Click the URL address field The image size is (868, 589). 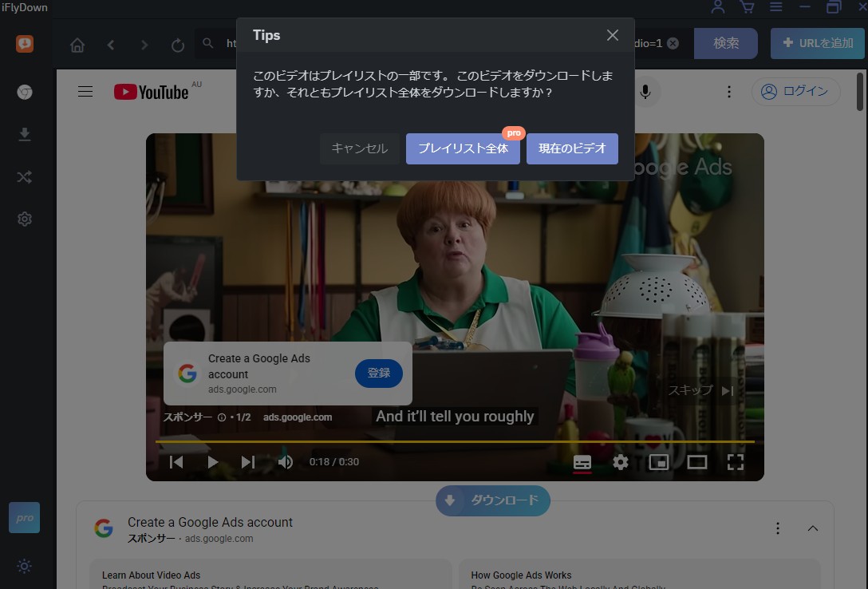pos(443,43)
